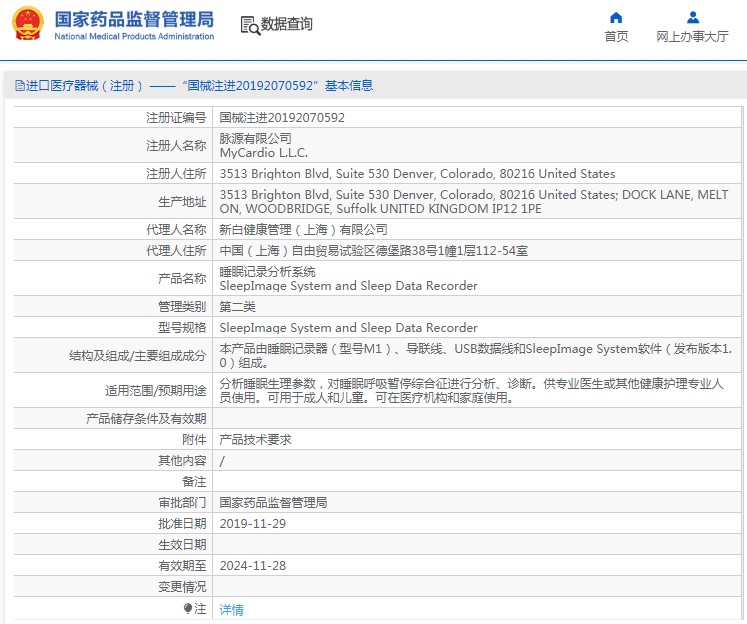The image size is (747, 624).
Task: Click the 网上办事大厅 text label
Action: [692, 37]
